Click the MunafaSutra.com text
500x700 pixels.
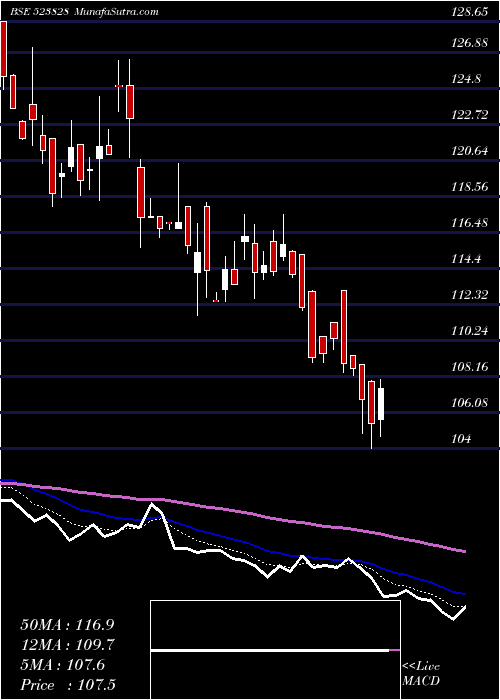click(117, 12)
